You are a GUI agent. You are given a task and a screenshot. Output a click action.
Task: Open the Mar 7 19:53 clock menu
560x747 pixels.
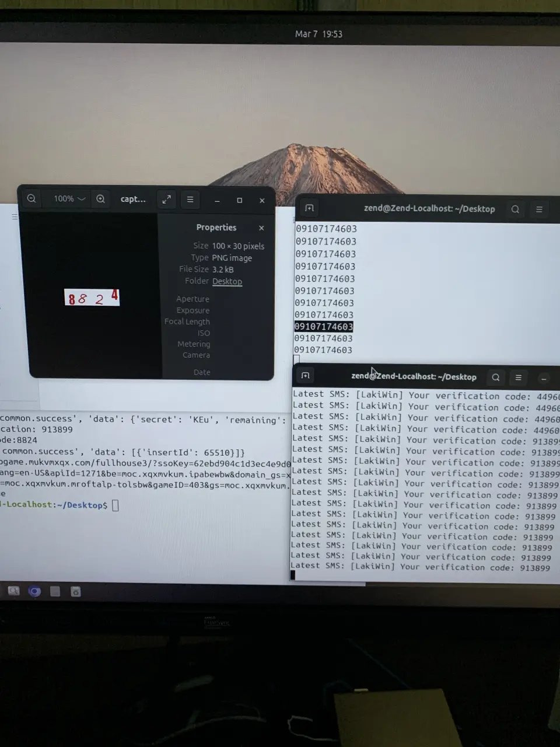(318, 34)
